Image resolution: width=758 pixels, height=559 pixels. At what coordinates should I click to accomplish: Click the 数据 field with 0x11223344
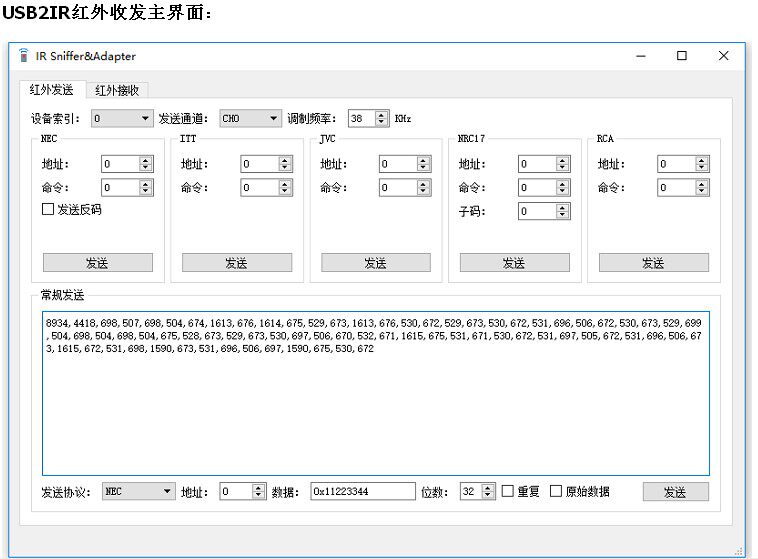(363, 491)
